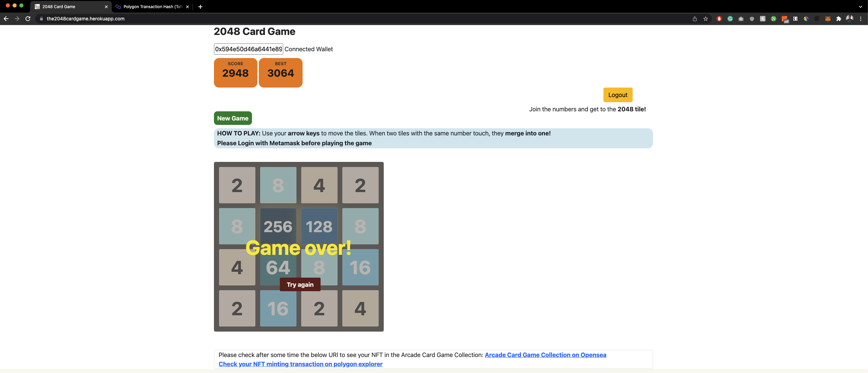Image resolution: width=868 pixels, height=373 pixels.
Task: Click the SCORE orange tile display
Action: click(235, 73)
